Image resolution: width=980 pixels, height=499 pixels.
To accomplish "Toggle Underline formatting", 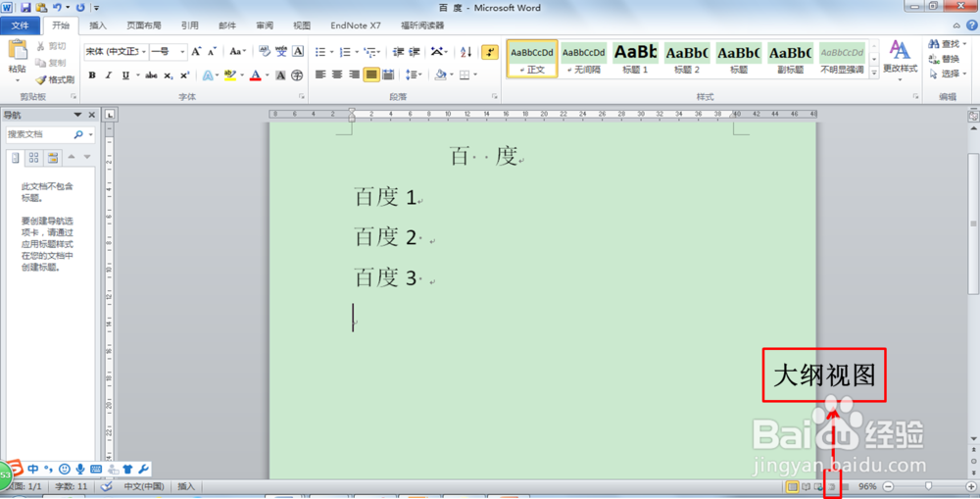I will pyautogui.click(x=125, y=75).
